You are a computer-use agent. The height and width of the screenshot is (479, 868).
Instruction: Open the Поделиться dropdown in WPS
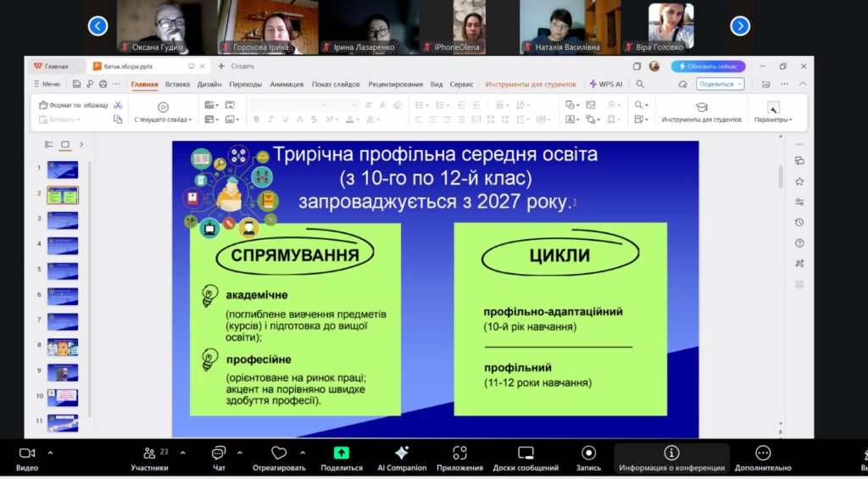coord(720,84)
